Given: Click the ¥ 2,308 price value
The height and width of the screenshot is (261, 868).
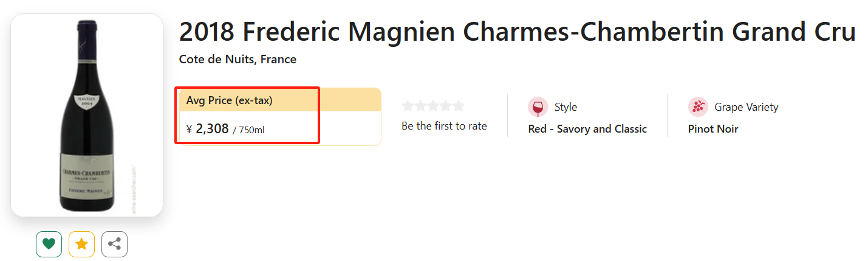Looking at the screenshot, I should [x=207, y=129].
